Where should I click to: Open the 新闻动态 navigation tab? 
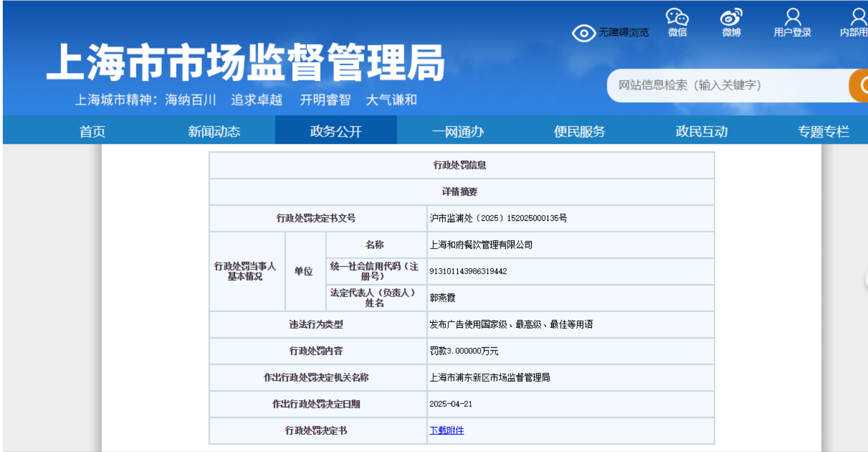pyautogui.click(x=214, y=132)
